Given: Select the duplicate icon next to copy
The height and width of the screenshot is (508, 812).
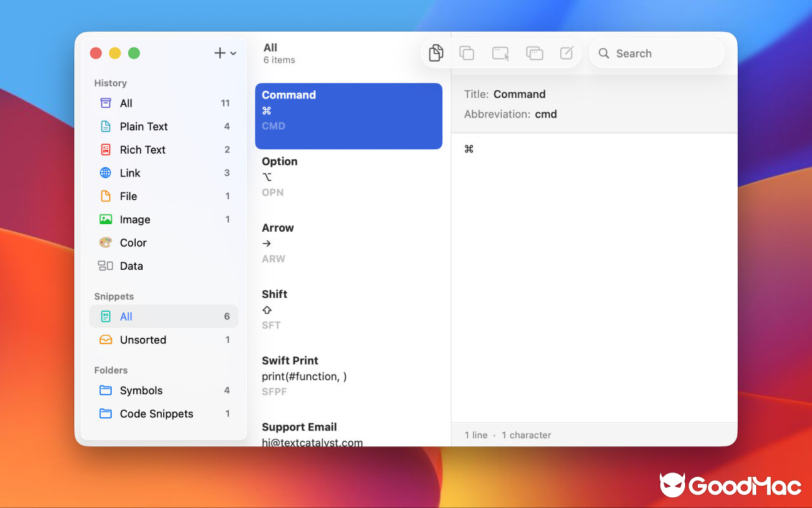Looking at the screenshot, I should click(467, 53).
